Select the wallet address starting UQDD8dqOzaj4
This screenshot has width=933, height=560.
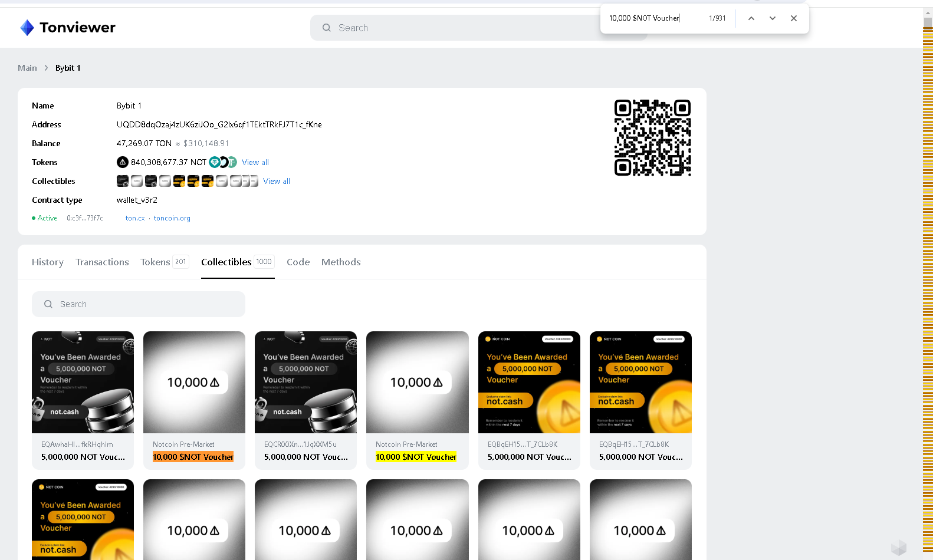[x=219, y=124]
